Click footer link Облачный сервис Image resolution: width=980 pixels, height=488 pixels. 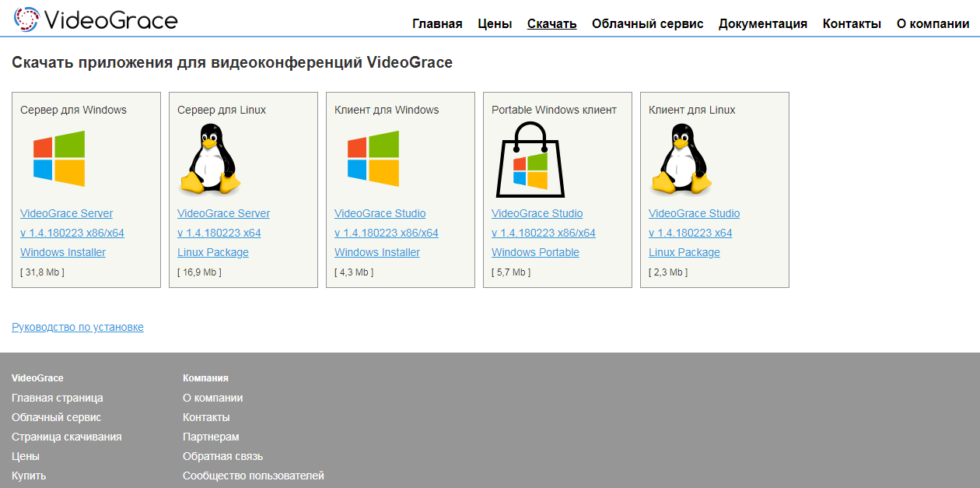[57, 417]
